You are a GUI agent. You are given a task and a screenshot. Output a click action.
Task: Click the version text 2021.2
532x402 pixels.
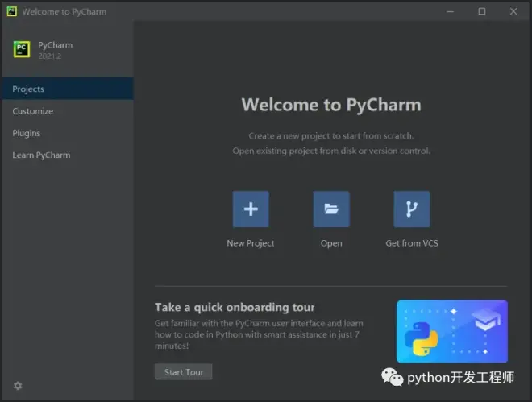tap(49, 56)
